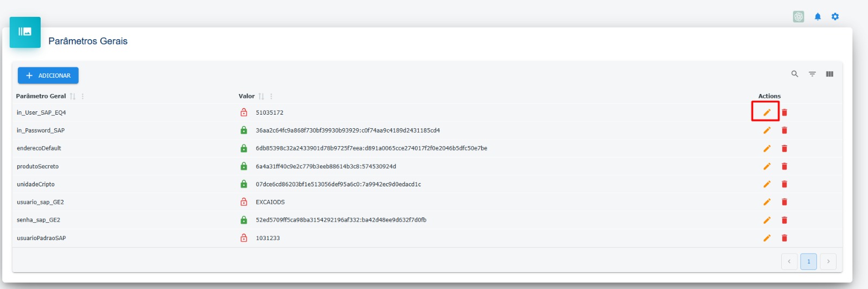Image resolution: width=868 pixels, height=289 pixels.
Task: Click pencil icon for enderecoDefault row
Action: (x=767, y=148)
